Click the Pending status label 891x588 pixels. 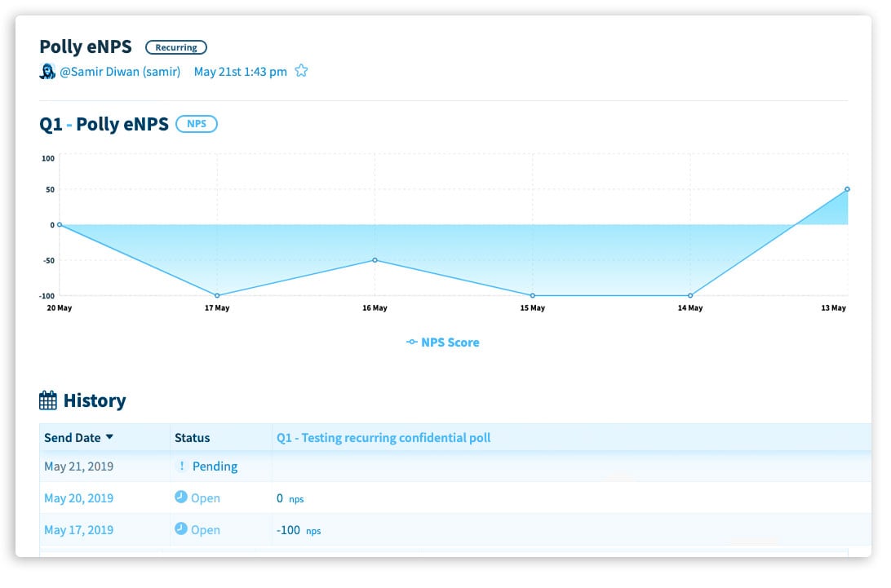pyautogui.click(x=215, y=466)
